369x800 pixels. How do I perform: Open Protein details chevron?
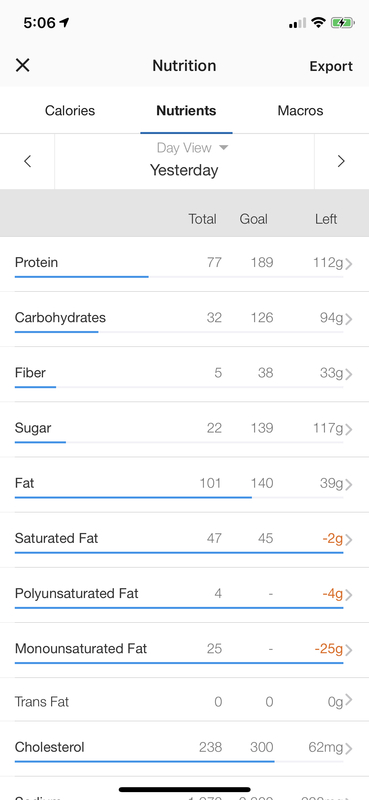click(x=349, y=264)
